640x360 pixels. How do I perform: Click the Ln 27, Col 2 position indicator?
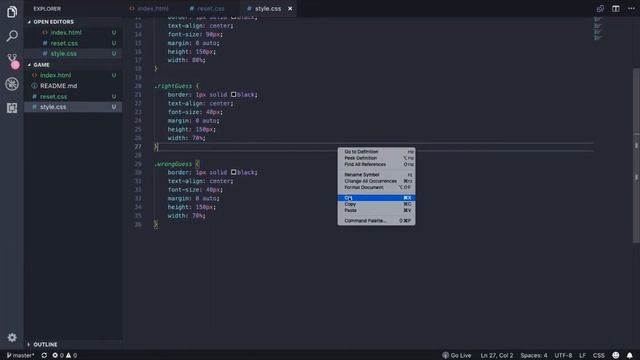497,356
